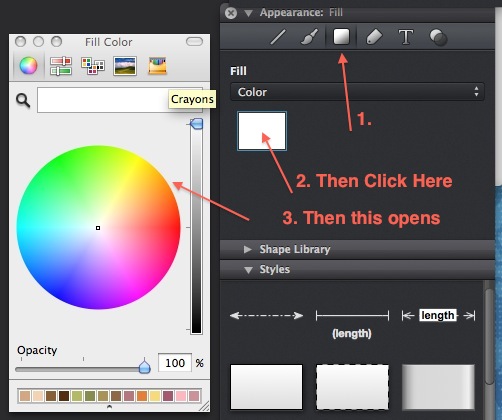Choose the light pink saved swatch
This screenshot has height=420, width=502.
click(181, 396)
